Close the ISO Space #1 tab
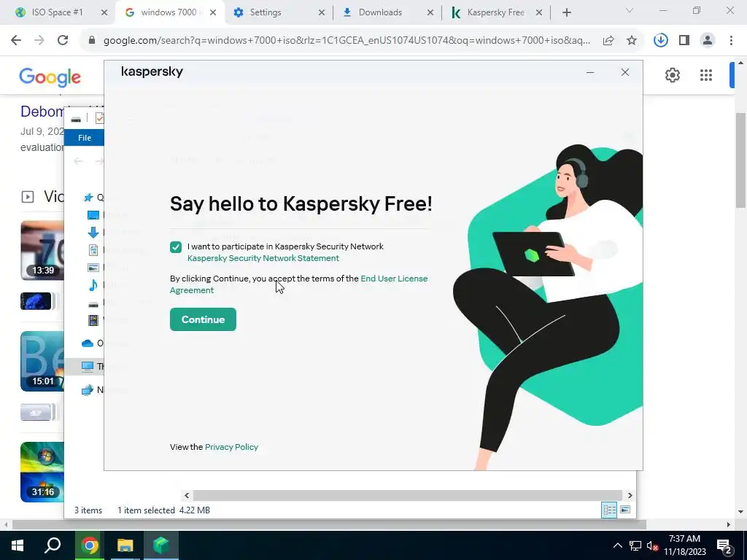Image resolution: width=747 pixels, height=560 pixels. tap(104, 12)
